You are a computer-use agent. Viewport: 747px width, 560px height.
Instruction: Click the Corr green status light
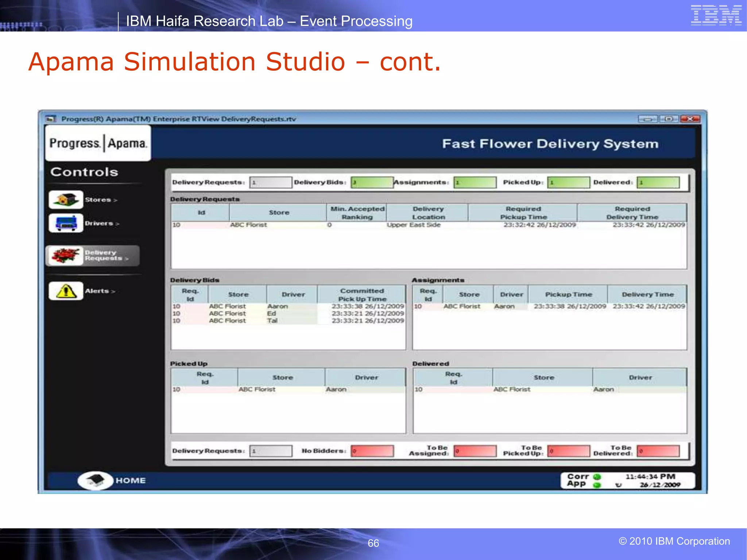point(597,477)
